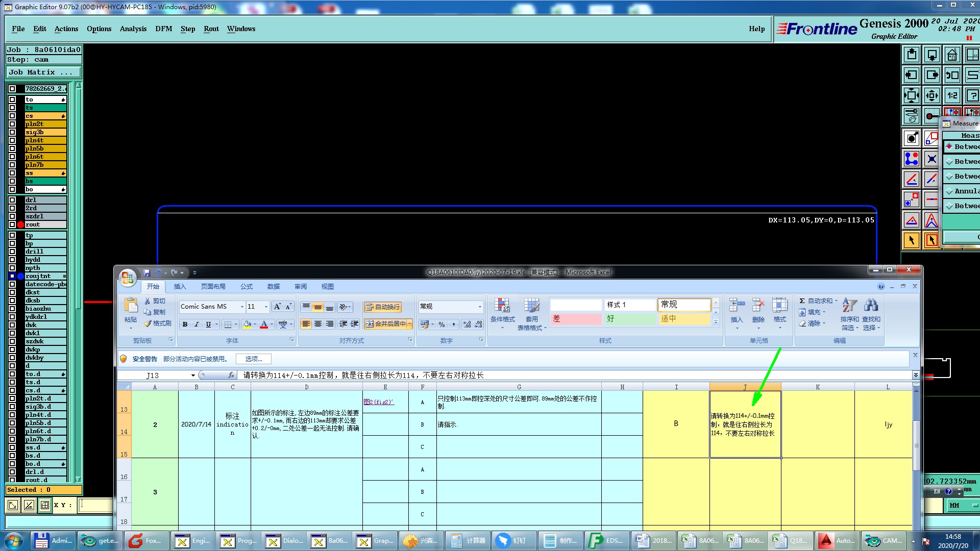Viewport: 980px width, 551px height.
Task: Toggle the checkbox for layer 'biaozhu'
Action: click(12, 309)
